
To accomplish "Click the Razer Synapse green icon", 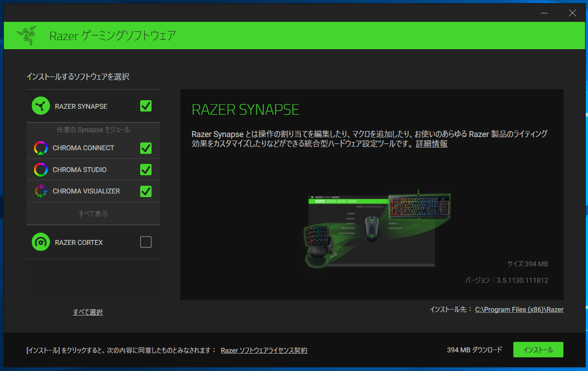I will pos(41,106).
